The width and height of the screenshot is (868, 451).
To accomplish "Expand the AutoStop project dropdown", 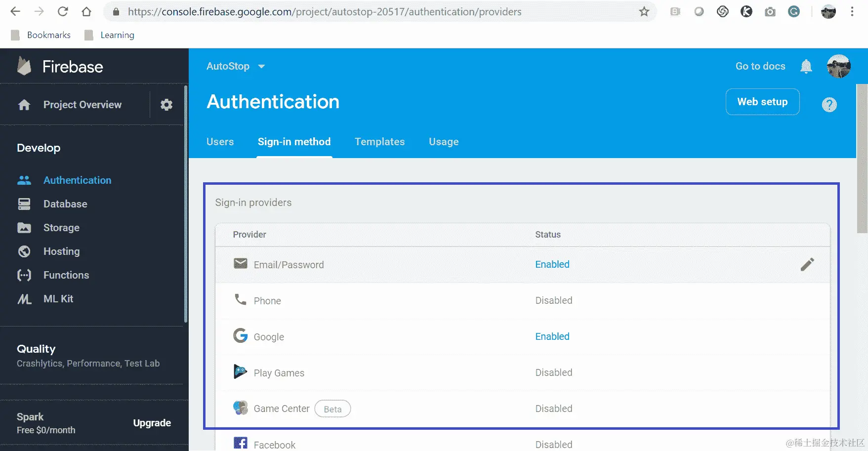I will (261, 66).
